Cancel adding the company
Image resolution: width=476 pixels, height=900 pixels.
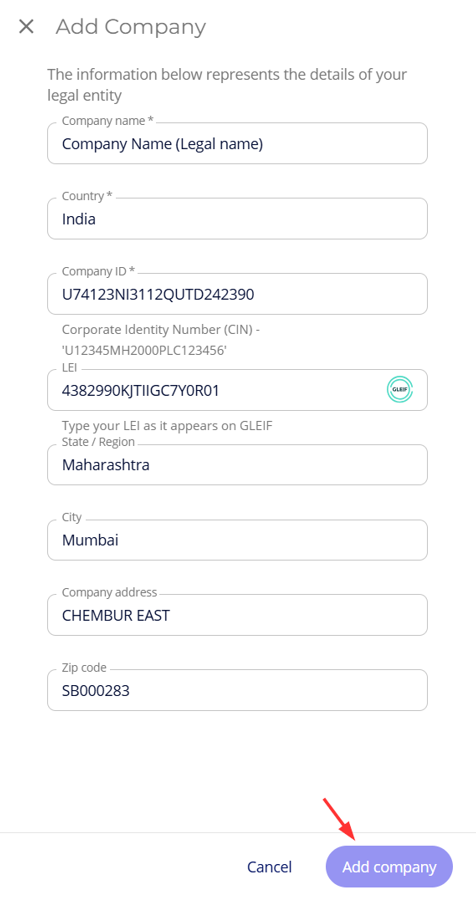270,867
